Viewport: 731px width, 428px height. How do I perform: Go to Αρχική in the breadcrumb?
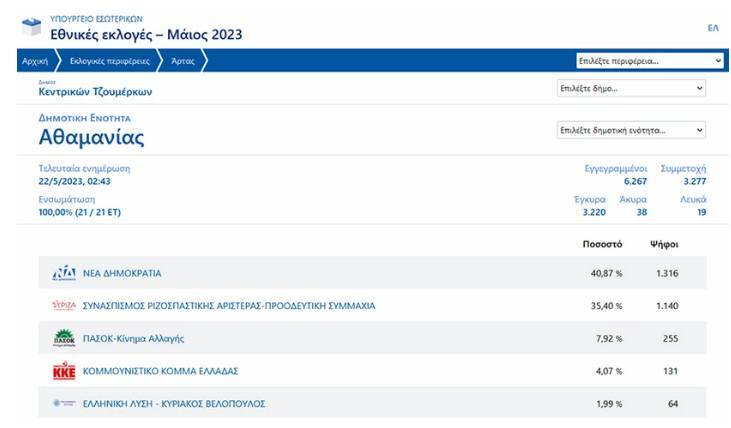pyautogui.click(x=35, y=61)
